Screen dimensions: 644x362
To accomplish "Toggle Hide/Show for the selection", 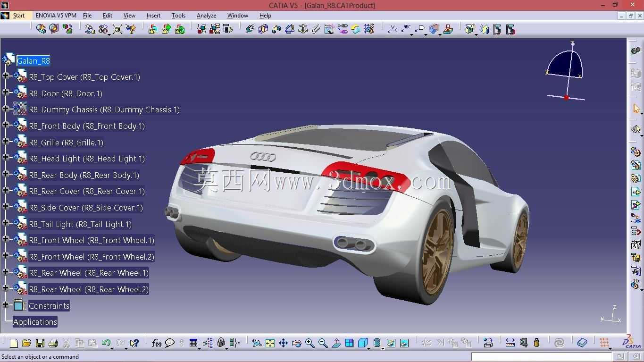I will pyautogui.click(x=391, y=343).
